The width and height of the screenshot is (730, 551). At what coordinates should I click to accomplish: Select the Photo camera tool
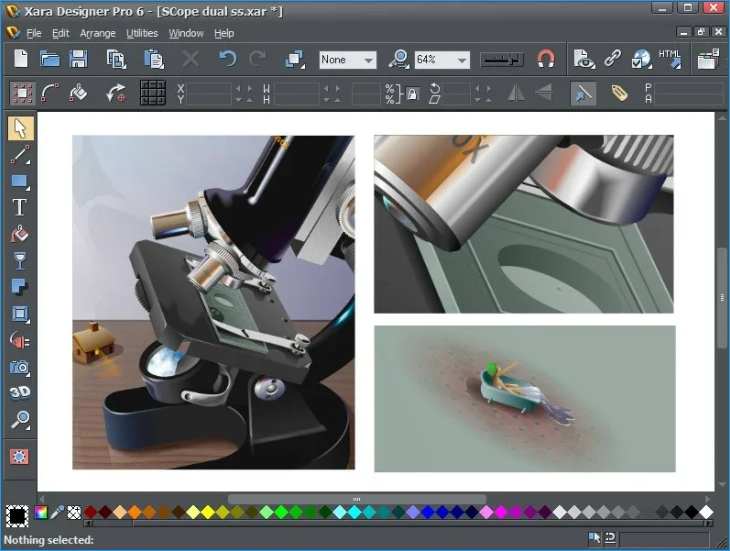tap(20, 367)
